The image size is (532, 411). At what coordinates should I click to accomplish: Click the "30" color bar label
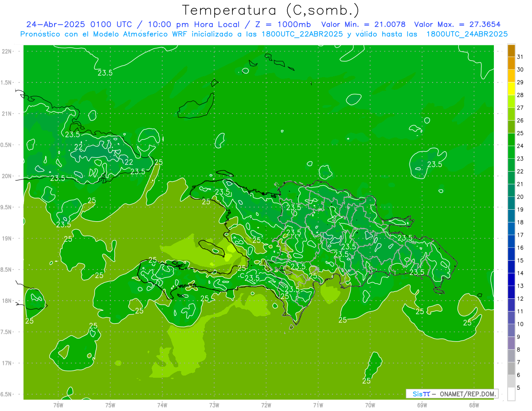coord(520,70)
